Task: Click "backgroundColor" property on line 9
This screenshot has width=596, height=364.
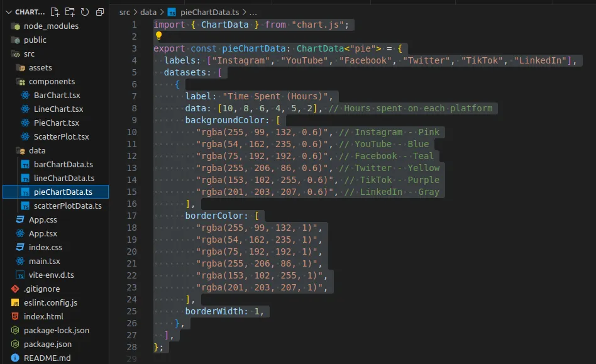Action: 224,120
